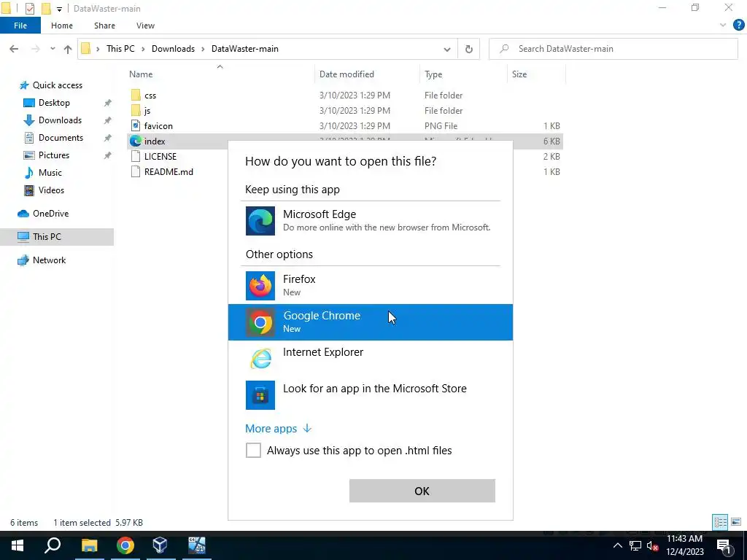This screenshot has width=747, height=560.
Task: Click the muted volume tray icon
Action: point(653,546)
